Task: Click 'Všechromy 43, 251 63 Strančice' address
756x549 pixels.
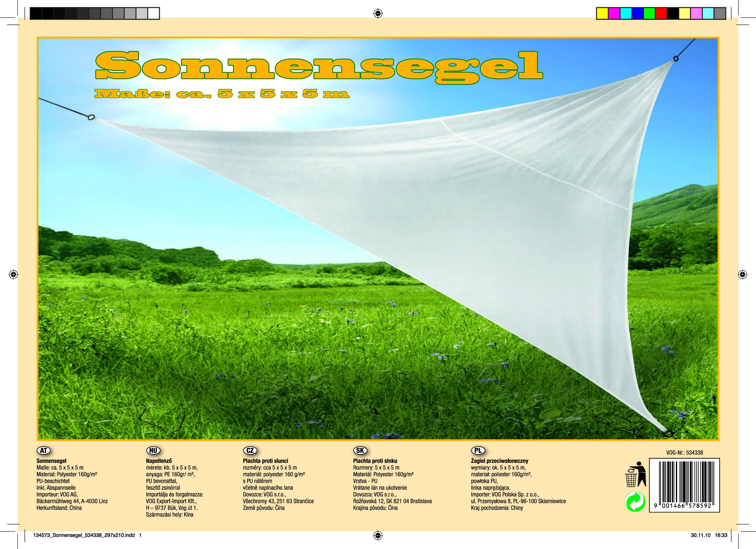Action: 278,501
